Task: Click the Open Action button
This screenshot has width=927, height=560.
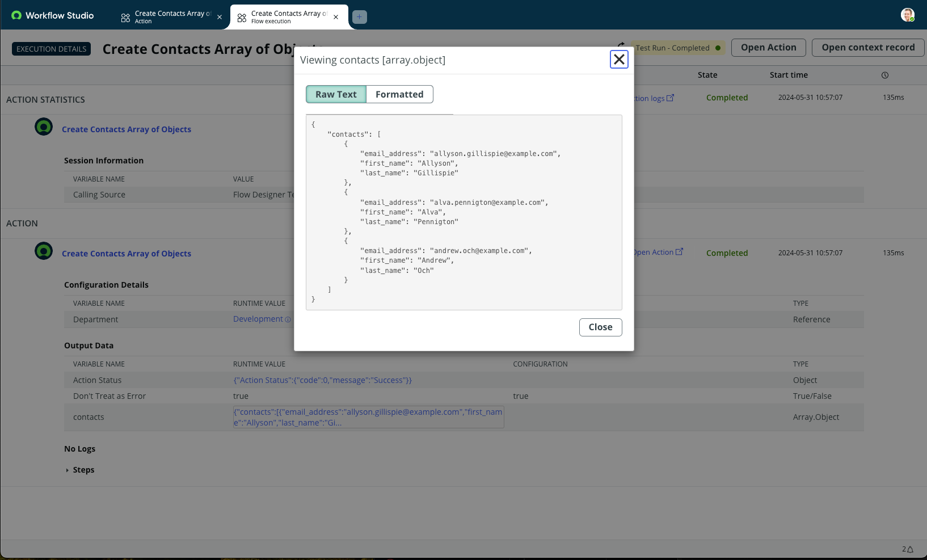Action: (769, 48)
